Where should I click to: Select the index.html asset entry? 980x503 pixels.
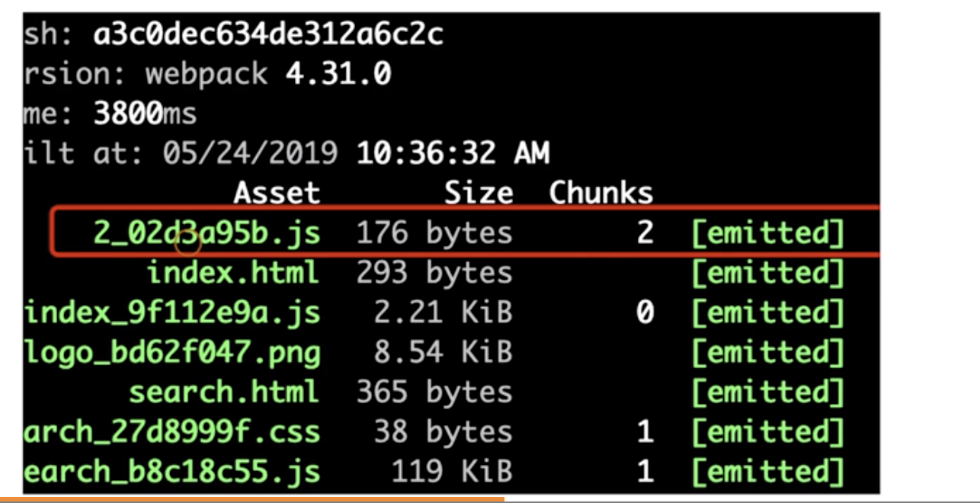coord(232,273)
